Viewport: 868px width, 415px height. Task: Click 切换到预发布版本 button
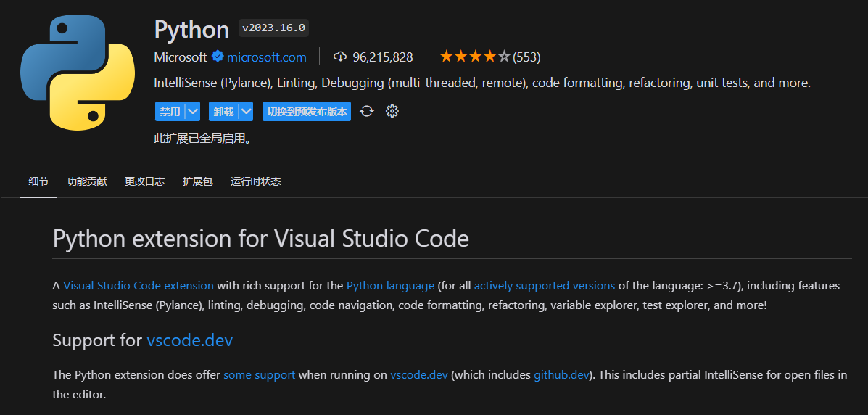[x=307, y=112]
